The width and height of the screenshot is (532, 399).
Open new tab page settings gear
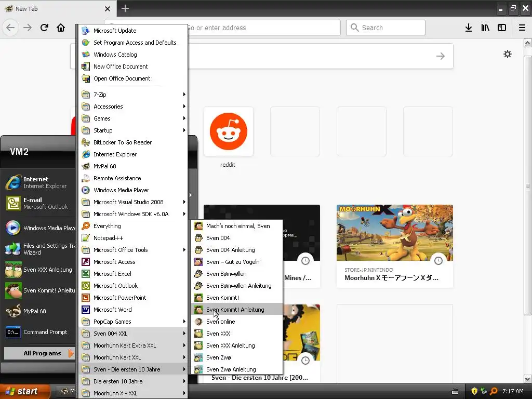508,54
